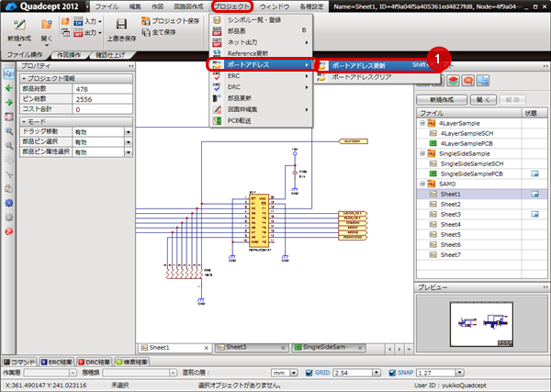551x392 pixels.
Task: Select PCB転送 menu entry
Action: click(261, 120)
